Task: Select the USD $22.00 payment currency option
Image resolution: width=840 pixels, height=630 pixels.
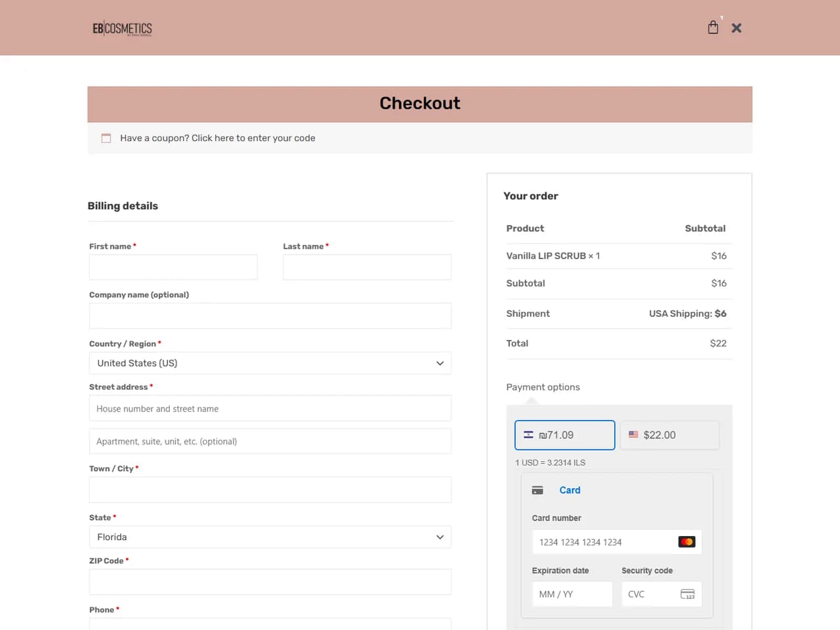Action: 669,435
